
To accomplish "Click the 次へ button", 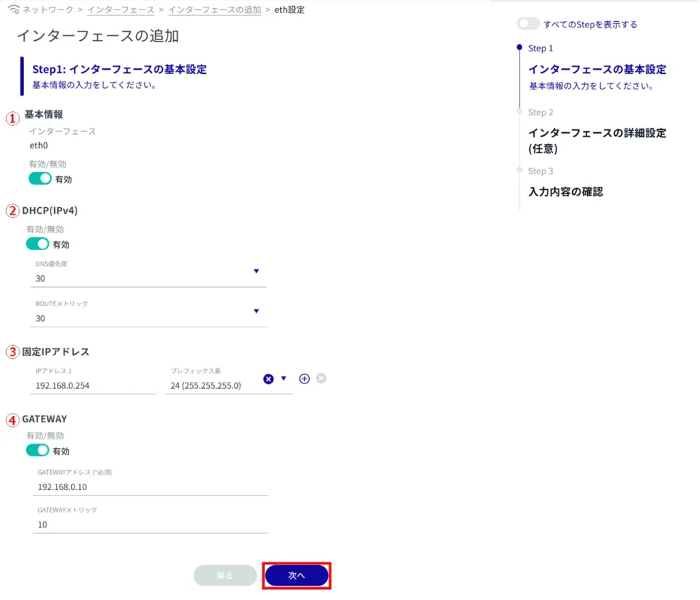I will pos(297,575).
